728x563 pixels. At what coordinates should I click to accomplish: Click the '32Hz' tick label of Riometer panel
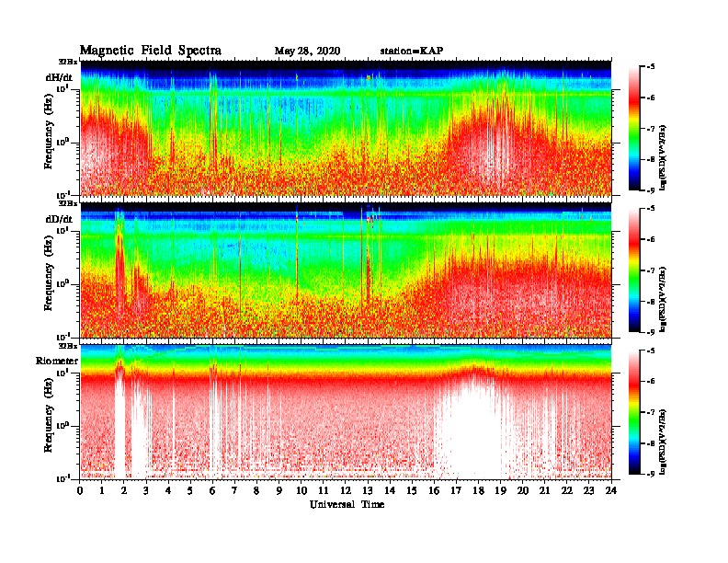[x=68, y=346]
